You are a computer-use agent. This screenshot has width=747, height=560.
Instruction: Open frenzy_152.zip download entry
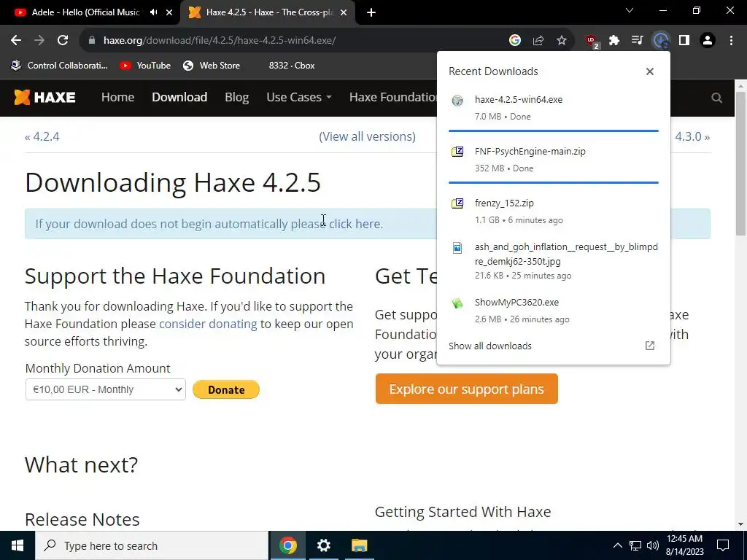coord(554,211)
